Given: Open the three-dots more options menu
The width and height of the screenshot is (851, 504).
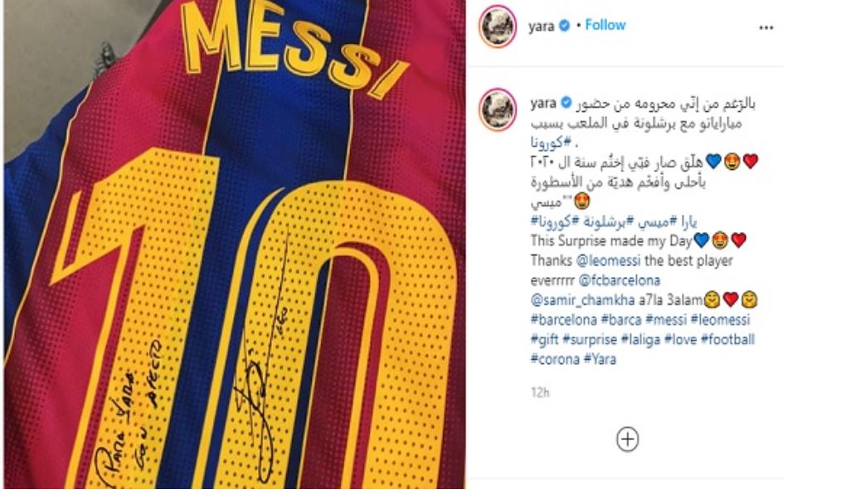Looking at the screenshot, I should tap(766, 27).
